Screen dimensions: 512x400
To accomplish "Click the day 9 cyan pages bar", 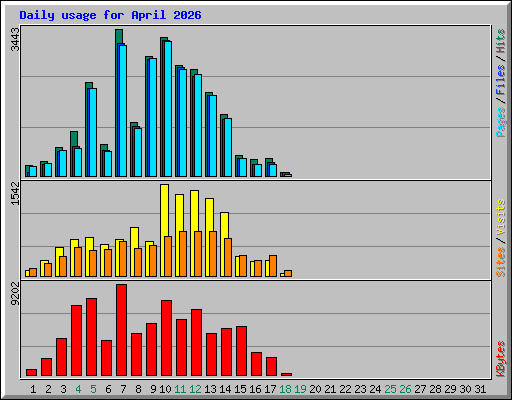I will pos(153,118).
